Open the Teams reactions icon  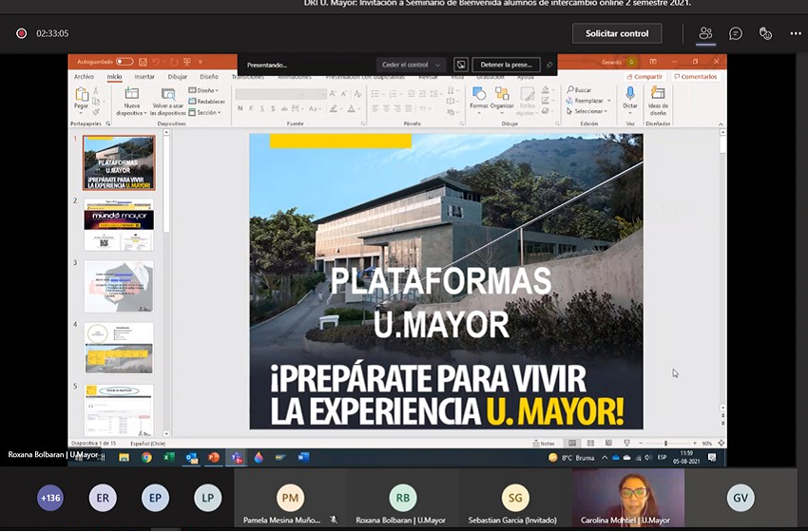click(765, 33)
